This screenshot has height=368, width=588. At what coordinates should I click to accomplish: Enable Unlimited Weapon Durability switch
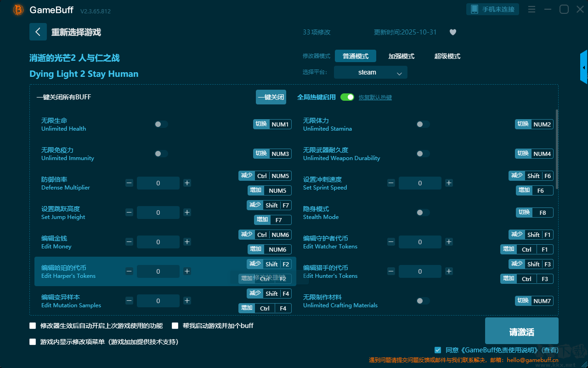point(423,154)
